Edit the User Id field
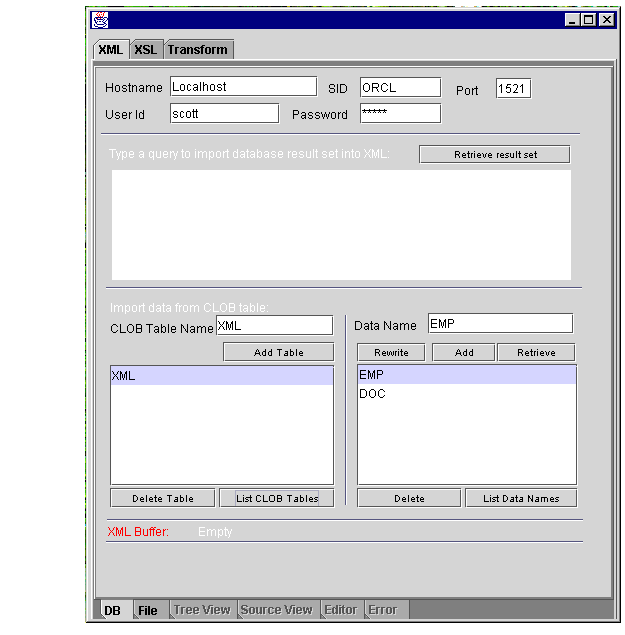Viewport: 625px width, 635px height. (224, 114)
